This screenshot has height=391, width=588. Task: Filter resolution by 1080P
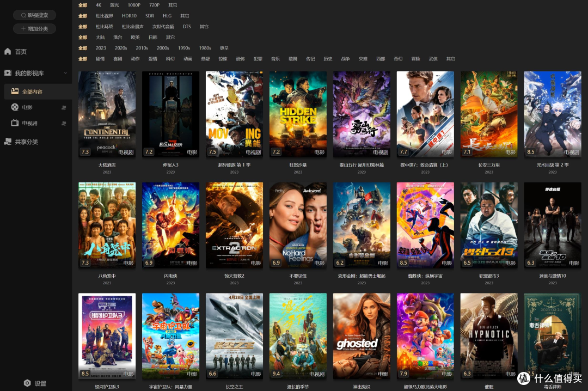(134, 5)
